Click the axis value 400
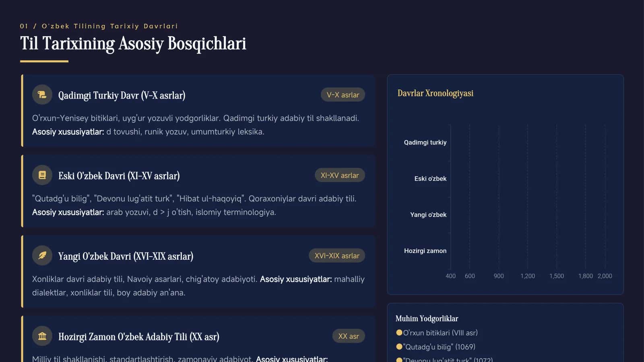644x362 pixels. (x=451, y=276)
